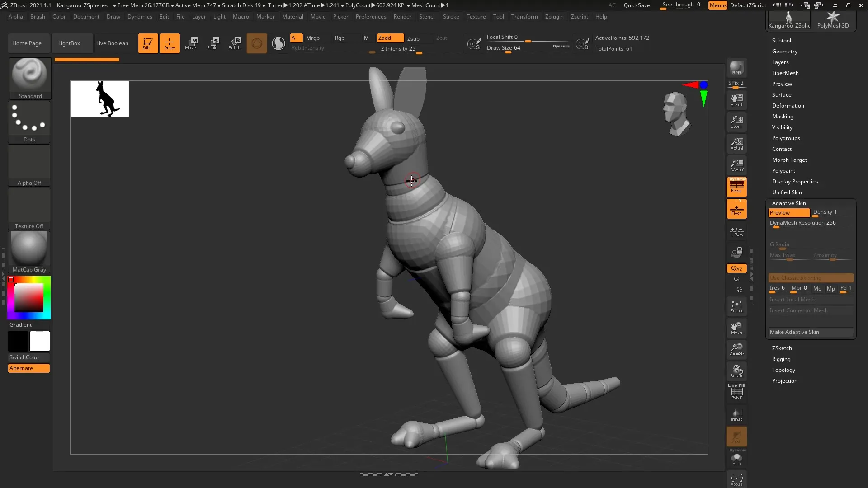Click the Draw Size slider
The height and width of the screenshot is (488, 868).
pos(528,48)
